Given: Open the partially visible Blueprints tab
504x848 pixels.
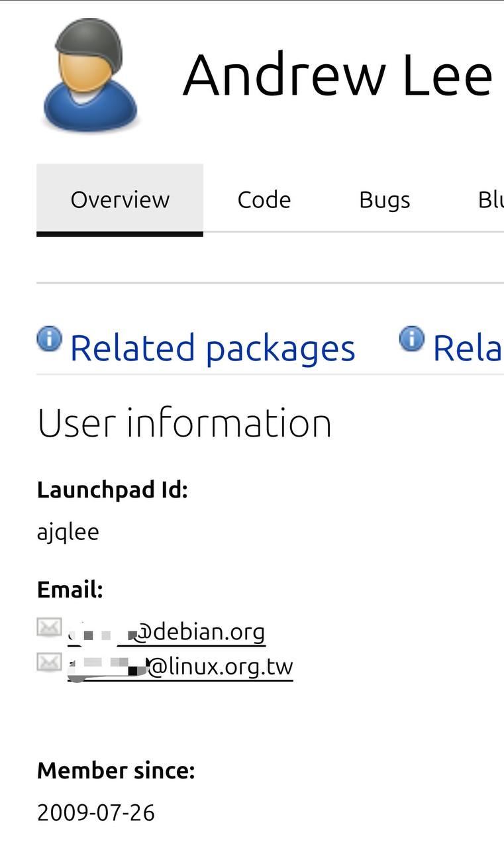Looking at the screenshot, I should pos(490,200).
